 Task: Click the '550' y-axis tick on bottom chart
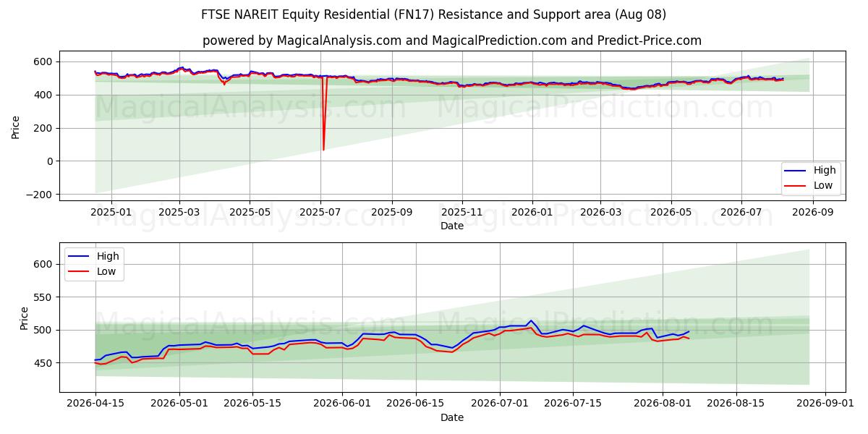click(45, 297)
